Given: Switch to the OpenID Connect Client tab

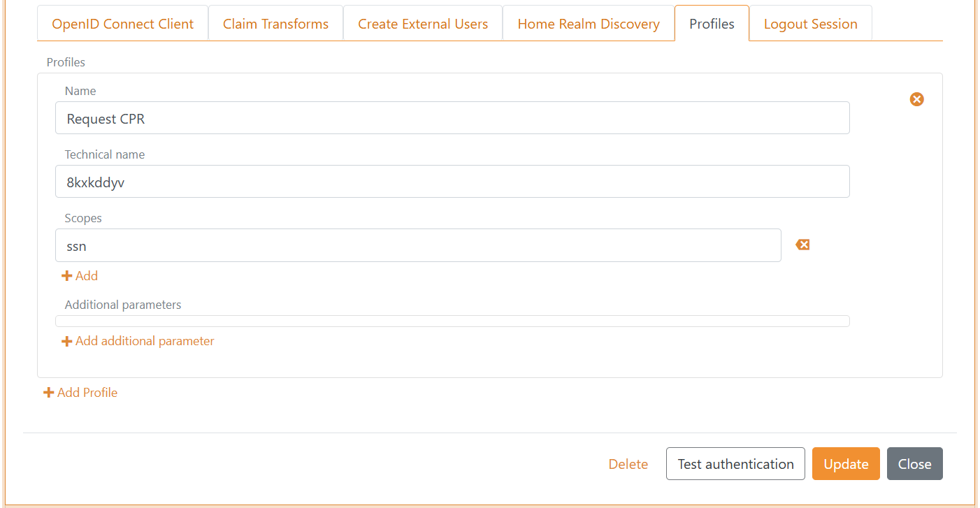Looking at the screenshot, I should pyautogui.click(x=122, y=23).
